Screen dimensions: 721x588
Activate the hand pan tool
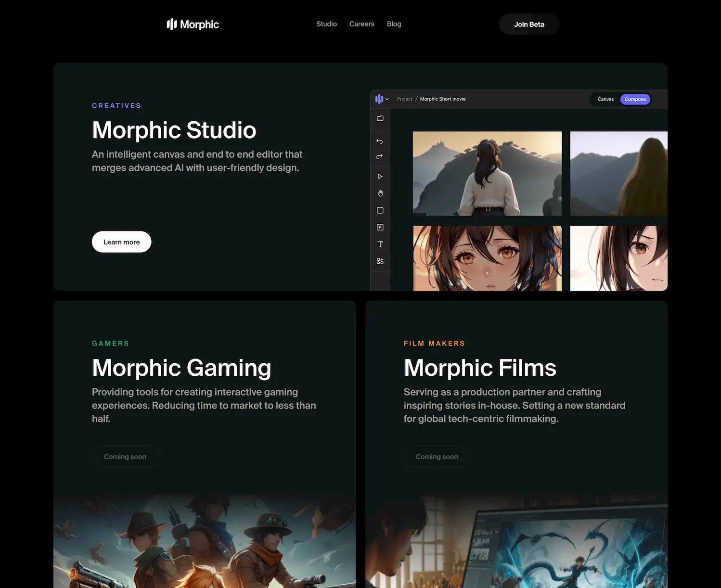(x=380, y=193)
